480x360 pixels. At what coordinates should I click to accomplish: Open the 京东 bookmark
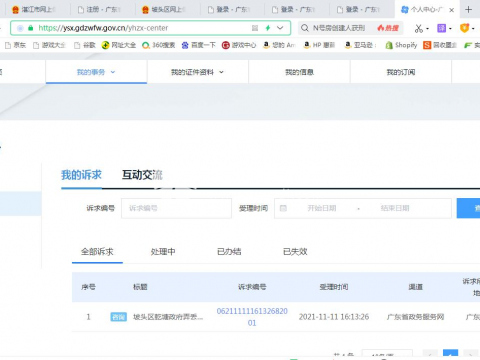(16, 45)
